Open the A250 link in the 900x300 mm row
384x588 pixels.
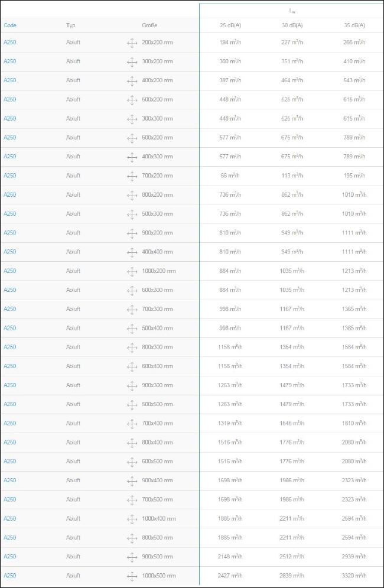[x=10, y=385]
